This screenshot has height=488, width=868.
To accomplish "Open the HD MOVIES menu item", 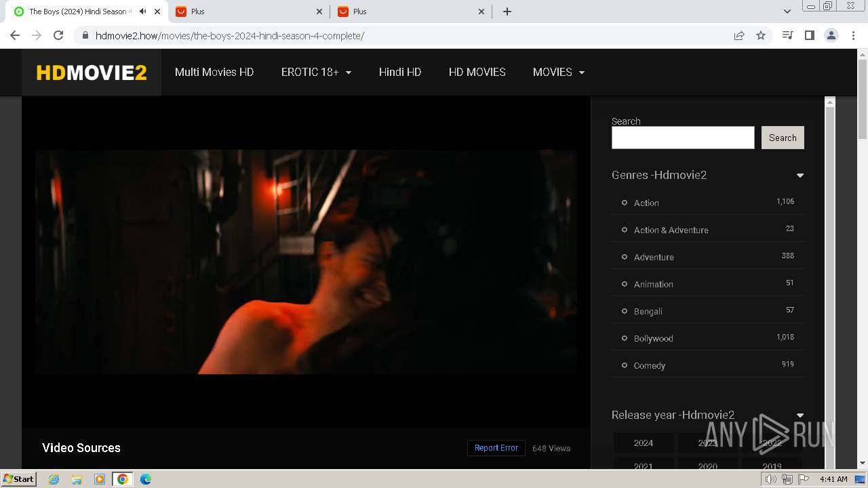I will [x=477, y=72].
